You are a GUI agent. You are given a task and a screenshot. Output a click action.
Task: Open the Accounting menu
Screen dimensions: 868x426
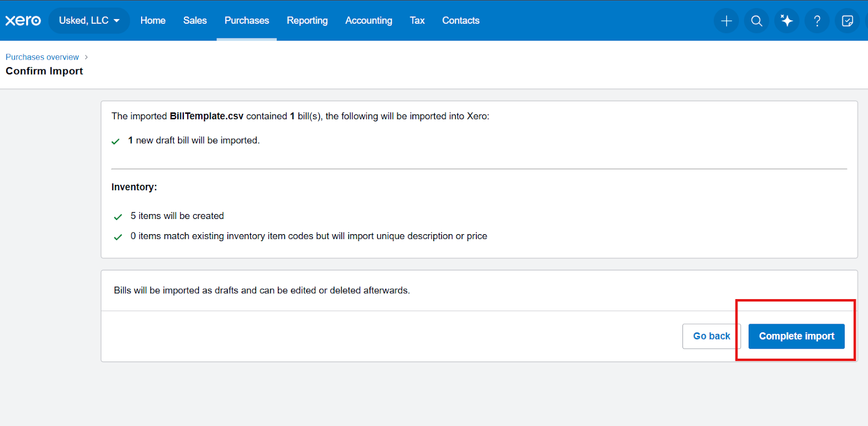click(369, 21)
